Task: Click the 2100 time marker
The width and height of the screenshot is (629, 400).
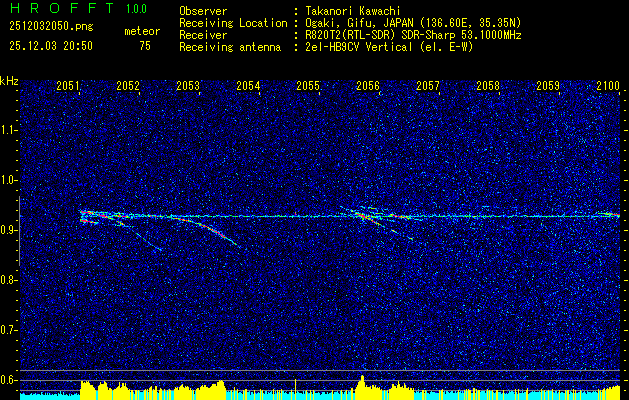Action: 608,86
